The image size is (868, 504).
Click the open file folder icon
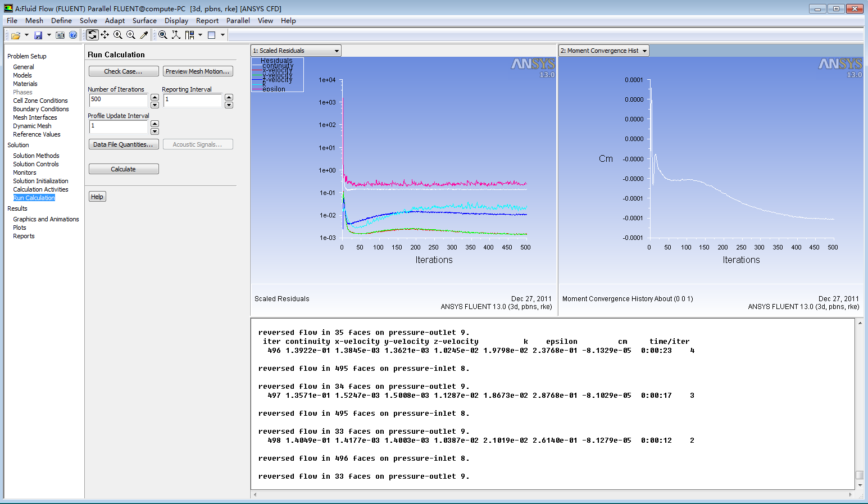coord(15,35)
